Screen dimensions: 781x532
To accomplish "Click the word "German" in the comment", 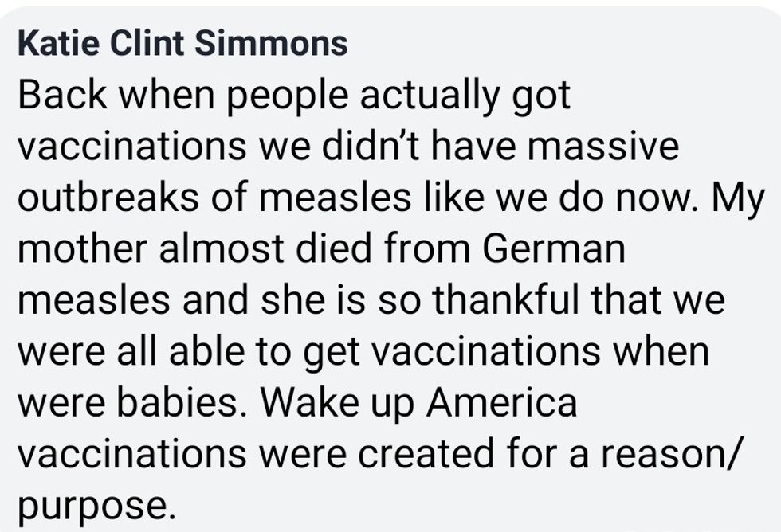I will (x=553, y=249).
